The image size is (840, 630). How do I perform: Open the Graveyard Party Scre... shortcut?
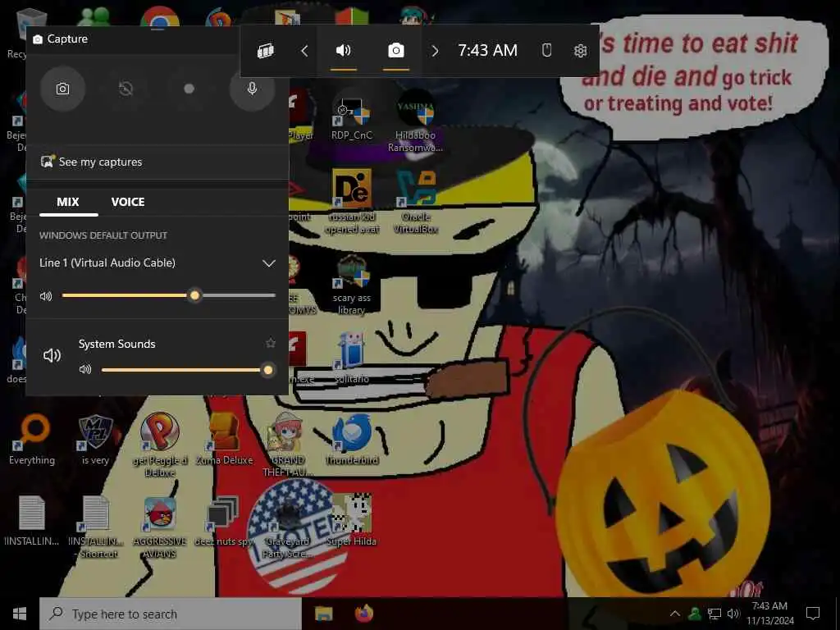click(288, 527)
